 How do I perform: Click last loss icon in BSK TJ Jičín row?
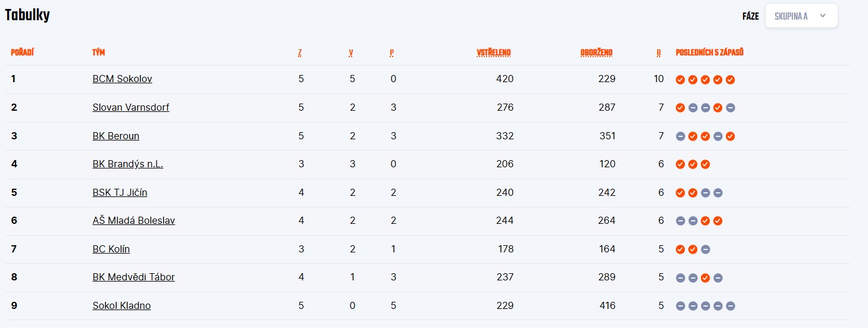point(718,193)
